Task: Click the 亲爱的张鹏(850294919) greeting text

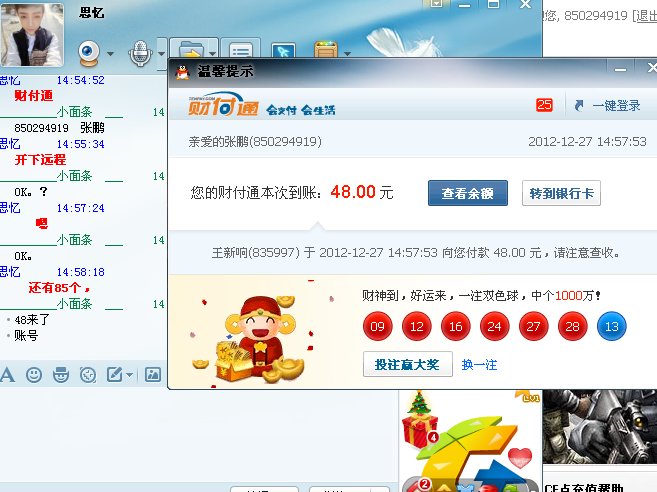Action: click(x=255, y=142)
